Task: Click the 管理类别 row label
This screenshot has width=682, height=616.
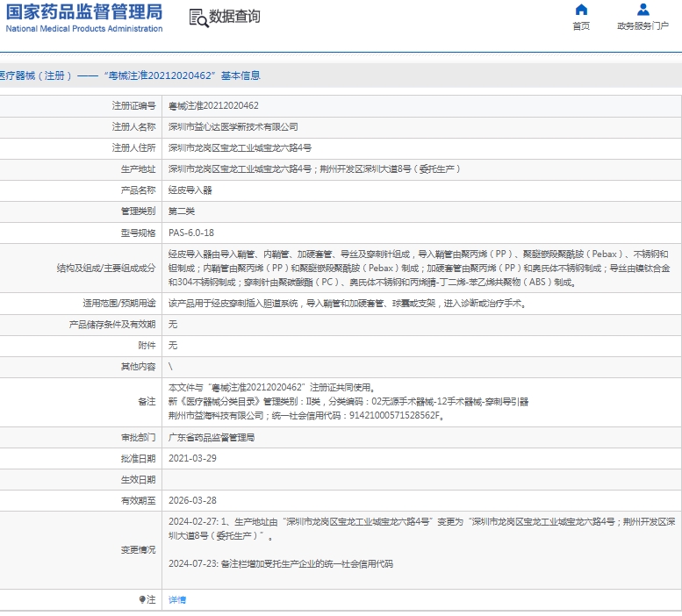Action: [138, 211]
